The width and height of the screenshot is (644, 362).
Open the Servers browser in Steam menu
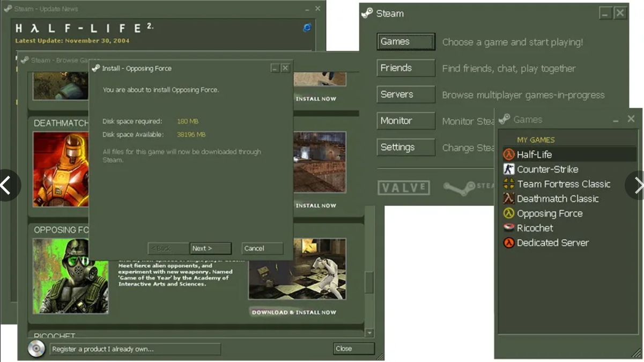pos(406,94)
